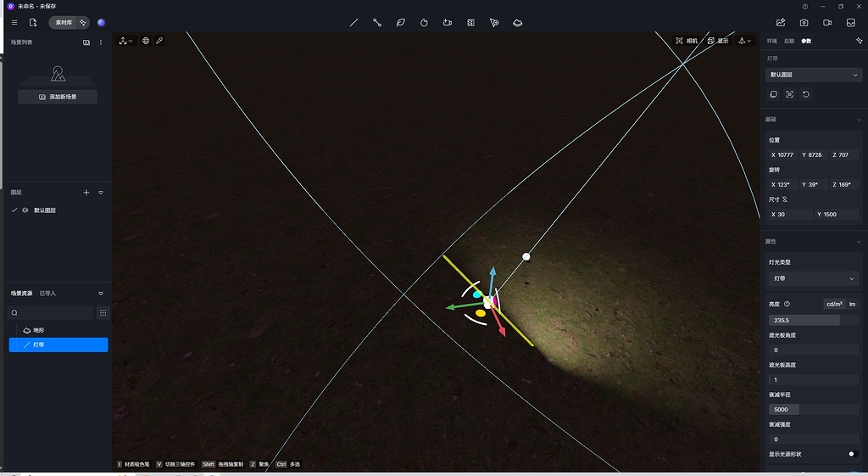The image size is (868, 476).
Task: Open the 默认图层 dropdown in right panel
Action: tap(813, 75)
